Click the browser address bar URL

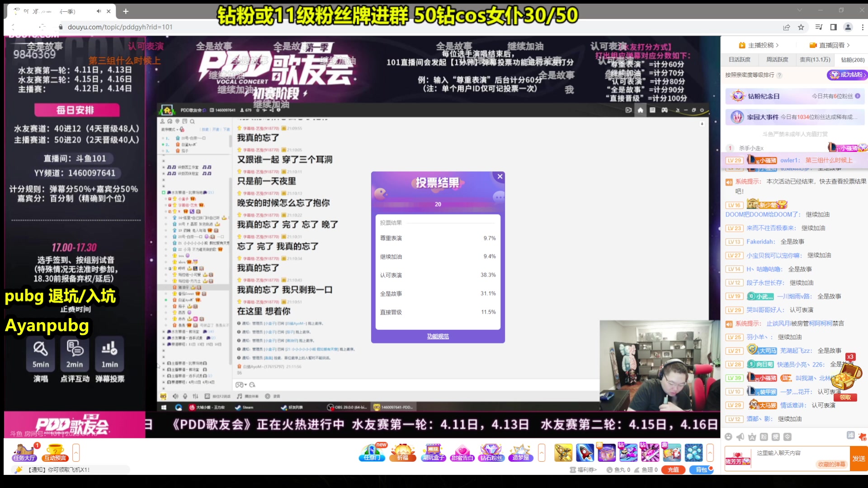[x=120, y=27]
